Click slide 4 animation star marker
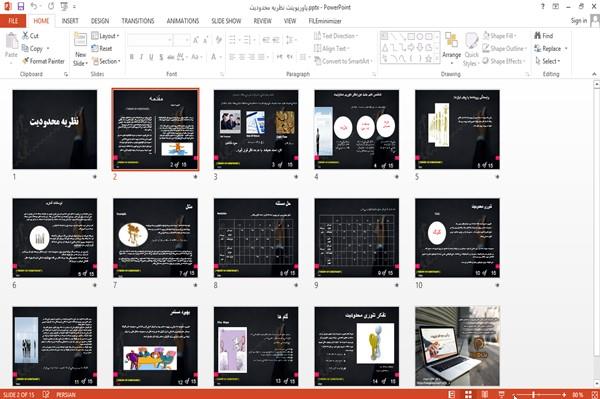Screen dimensions: 600x399 pyautogui.click(x=396, y=177)
